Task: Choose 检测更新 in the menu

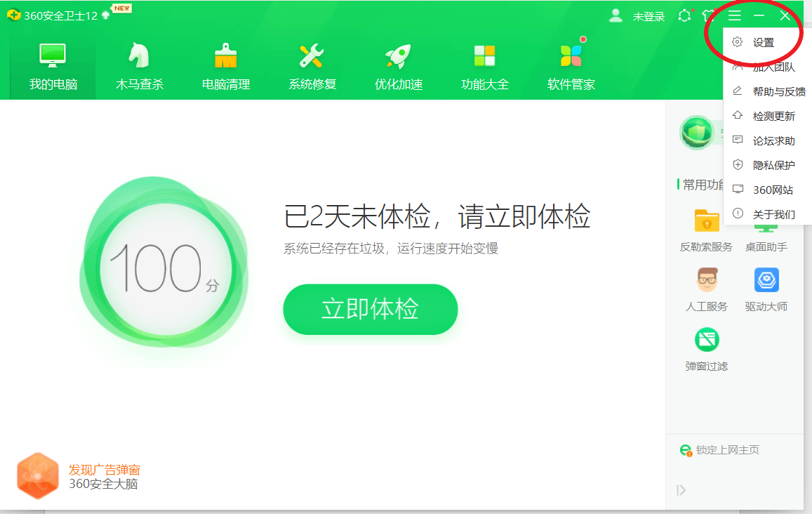Action: point(773,117)
